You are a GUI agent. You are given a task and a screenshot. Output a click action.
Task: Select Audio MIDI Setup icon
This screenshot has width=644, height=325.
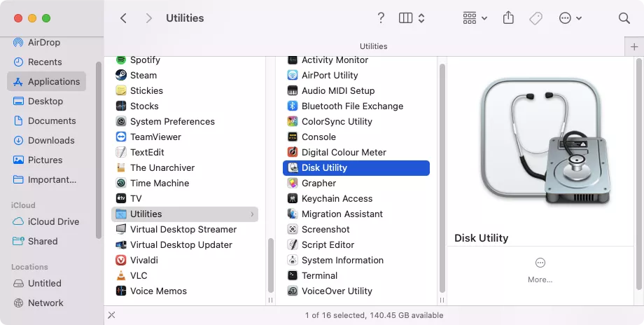tap(293, 90)
